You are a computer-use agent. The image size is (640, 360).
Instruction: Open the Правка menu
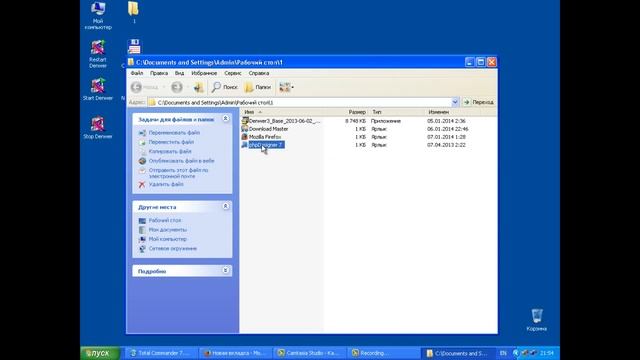coord(159,73)
